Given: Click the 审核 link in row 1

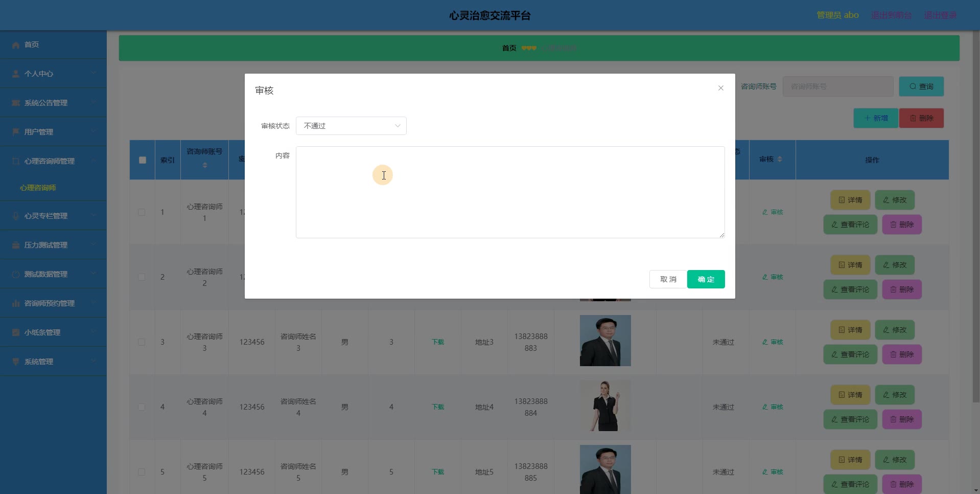Looking at the screenshot, I should [x=773, y=212].
